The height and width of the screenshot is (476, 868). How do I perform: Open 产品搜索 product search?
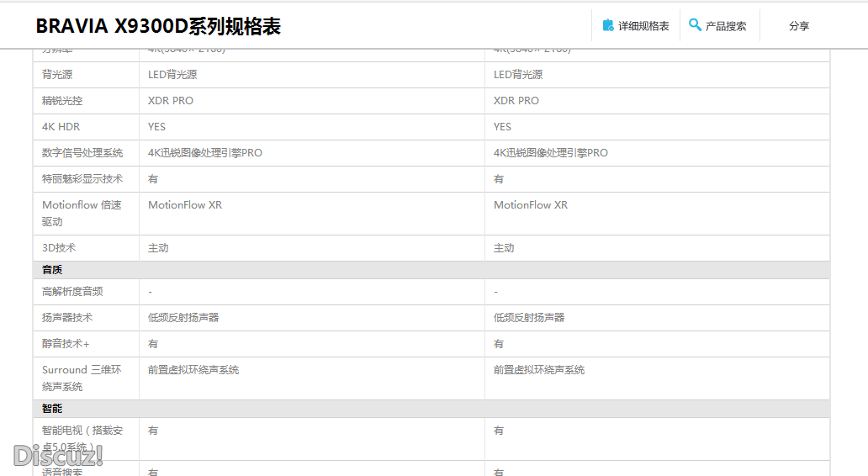point(726,26)
